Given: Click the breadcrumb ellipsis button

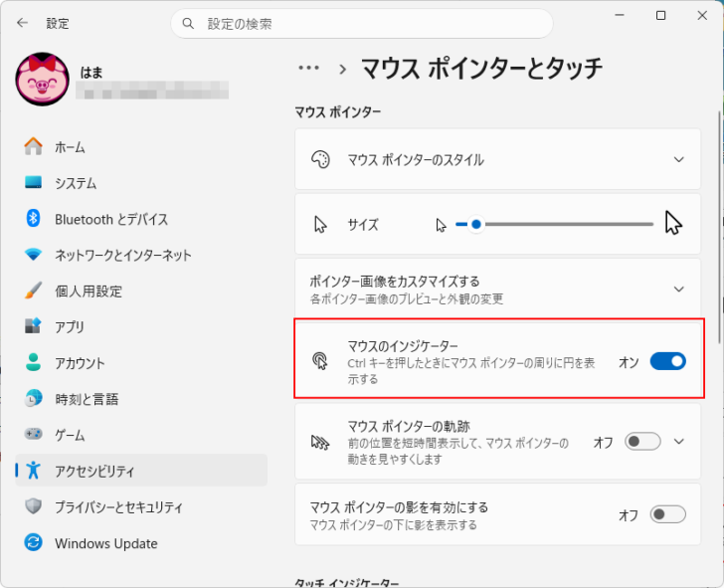Looking at the screenshot, I should (308, 68).
